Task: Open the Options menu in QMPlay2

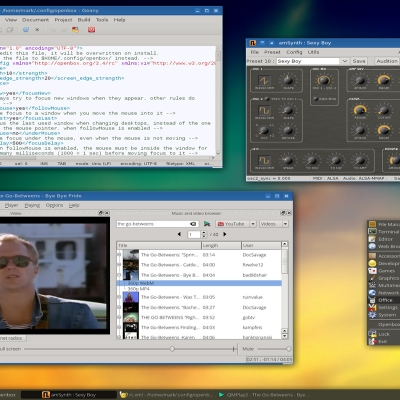Action: pyautogui.click(x=54, y=205)
